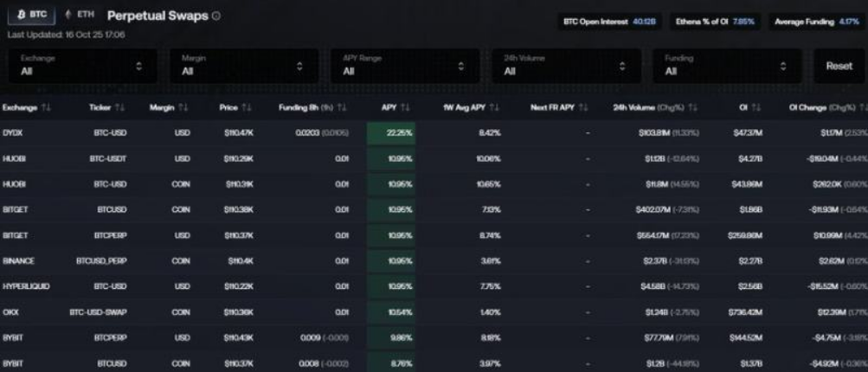Click the Ethena % of OI badge
Image resolution: width=868 pixels, height=372 pixels.
click(715, 22)
